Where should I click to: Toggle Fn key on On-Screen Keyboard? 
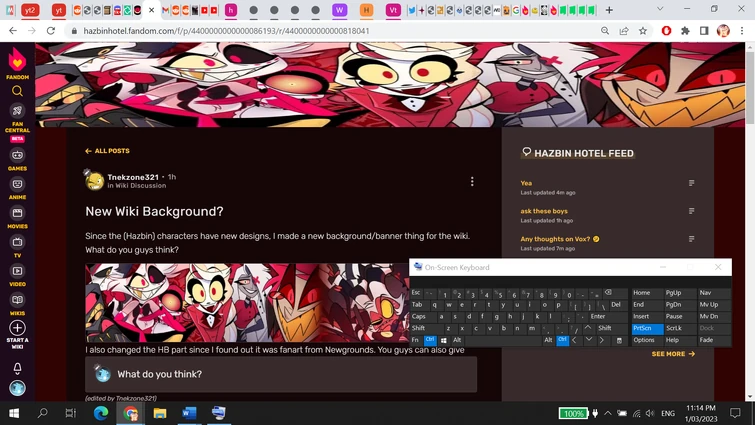pos(416,340)
